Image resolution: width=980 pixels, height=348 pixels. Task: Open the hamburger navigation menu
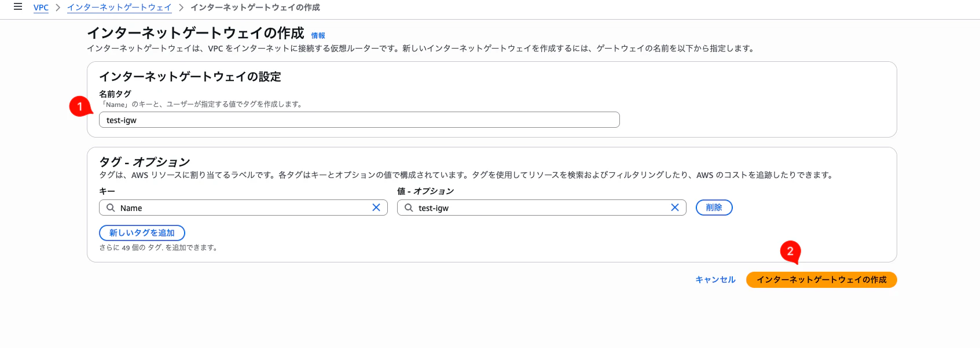click(18, 7)
